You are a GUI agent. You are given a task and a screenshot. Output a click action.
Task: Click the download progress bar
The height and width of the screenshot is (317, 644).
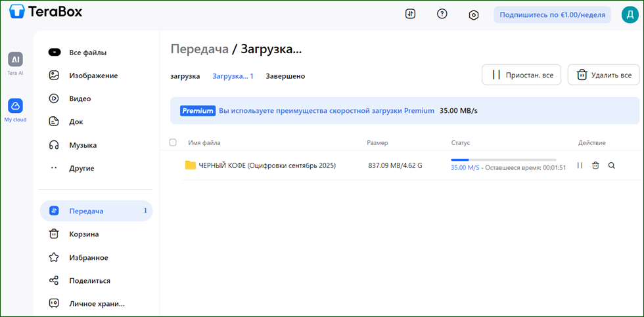[503, 159]
